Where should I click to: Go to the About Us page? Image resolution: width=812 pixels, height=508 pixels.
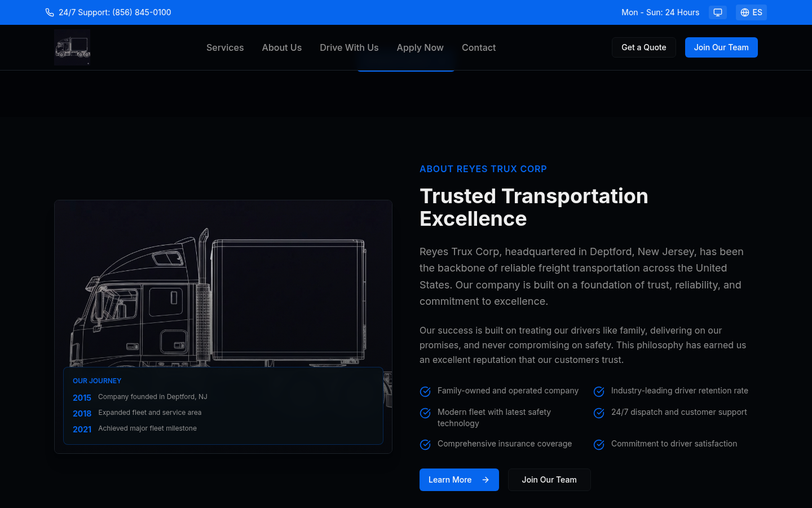click(x=281, y=47)
